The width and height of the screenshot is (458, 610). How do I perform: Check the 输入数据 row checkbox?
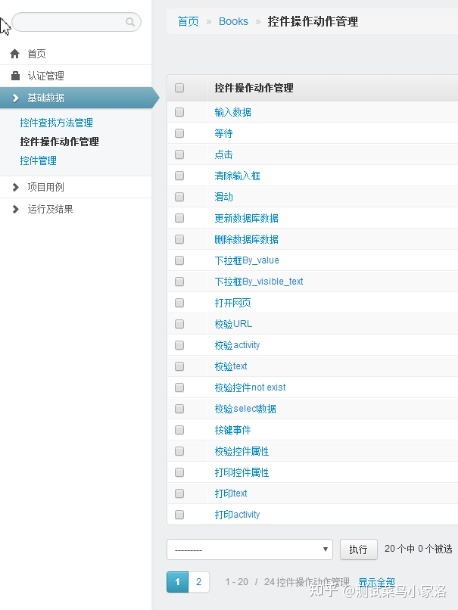click(179, 112)
